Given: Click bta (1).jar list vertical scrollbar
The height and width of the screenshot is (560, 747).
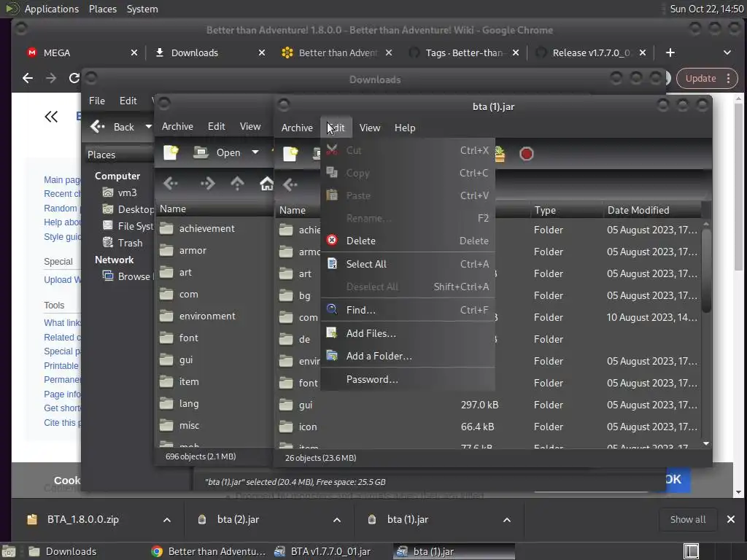Looking at the screenshot, I should pyautogui.click(x=706, y=271).
